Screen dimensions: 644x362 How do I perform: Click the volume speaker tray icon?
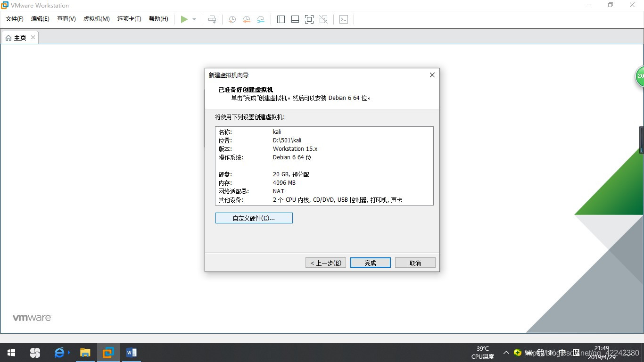(x=550, y=353)
